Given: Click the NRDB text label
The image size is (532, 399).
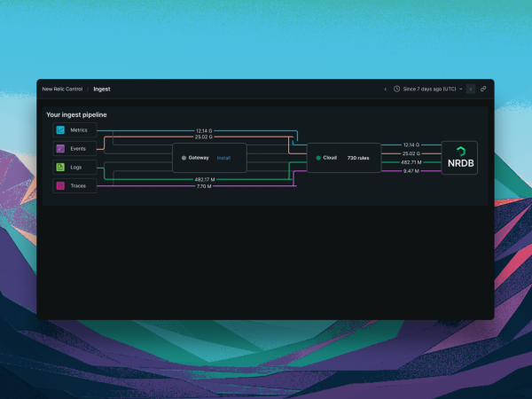Looking at the screenshot, I should click(460, 163).
